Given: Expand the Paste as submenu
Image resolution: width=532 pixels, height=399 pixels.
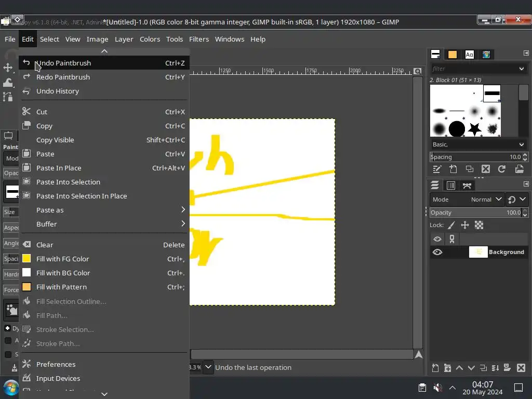Looking at the screenshot, I should [104, 210].
